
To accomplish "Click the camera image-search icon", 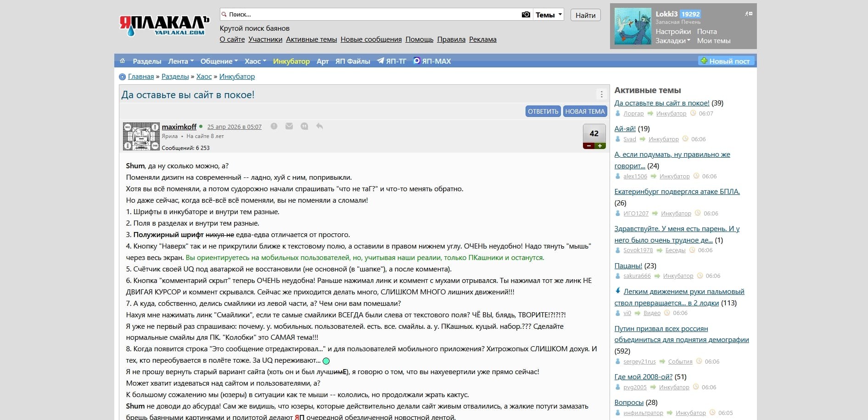I will click(526, 15).
